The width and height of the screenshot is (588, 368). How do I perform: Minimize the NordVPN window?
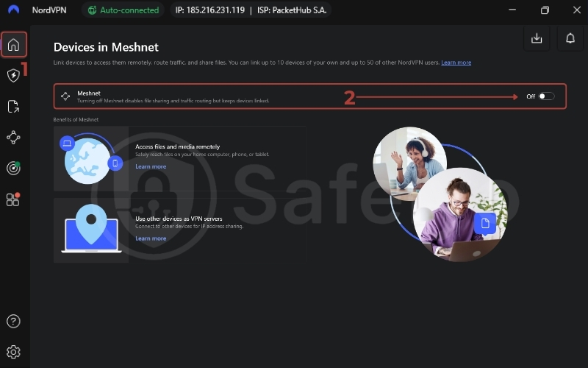coord(512,10)
